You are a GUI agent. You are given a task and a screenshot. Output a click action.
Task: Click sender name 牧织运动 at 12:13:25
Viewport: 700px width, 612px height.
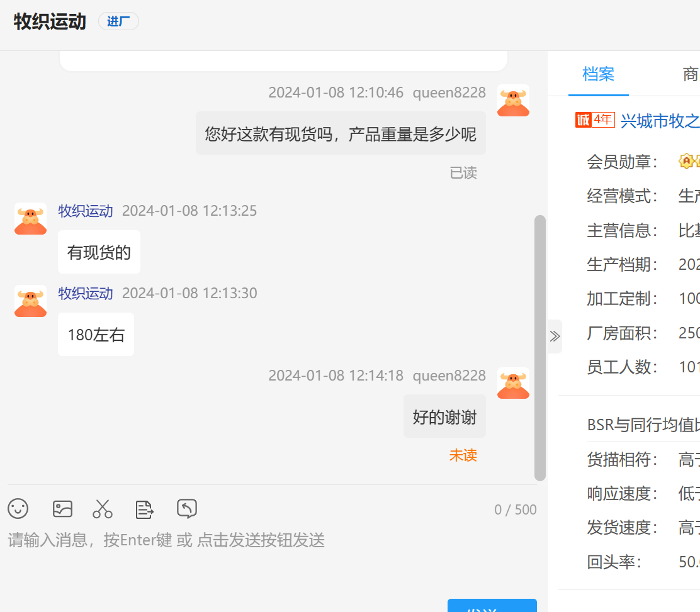click(86, 211)
